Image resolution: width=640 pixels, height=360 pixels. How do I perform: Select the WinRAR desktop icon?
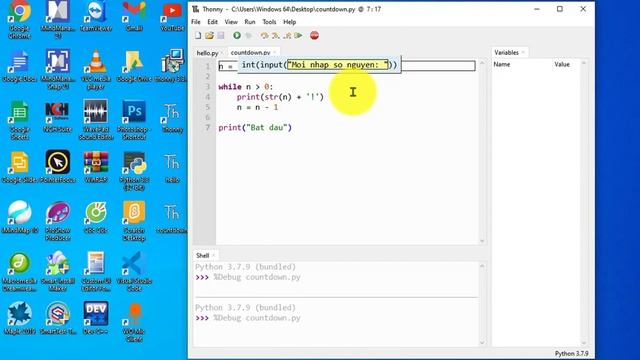tap(96, 167)
